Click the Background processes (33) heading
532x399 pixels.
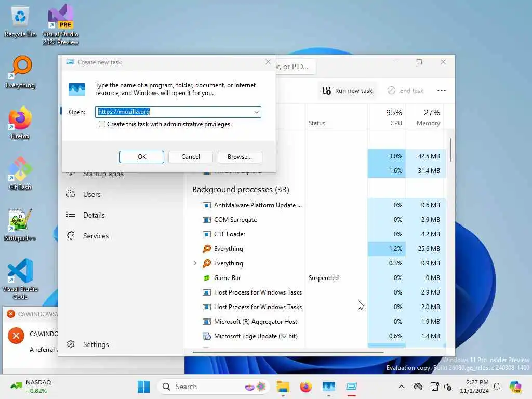point(241,189)
